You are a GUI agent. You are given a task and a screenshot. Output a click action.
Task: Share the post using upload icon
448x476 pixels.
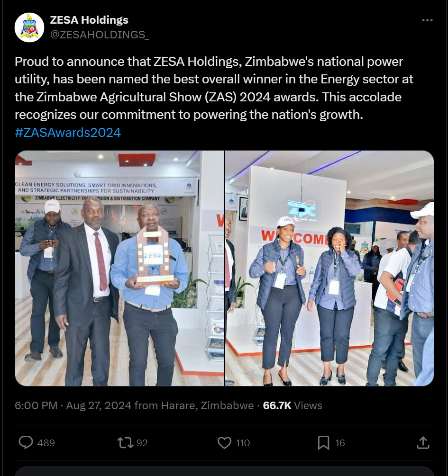click(x=423, y=442)
